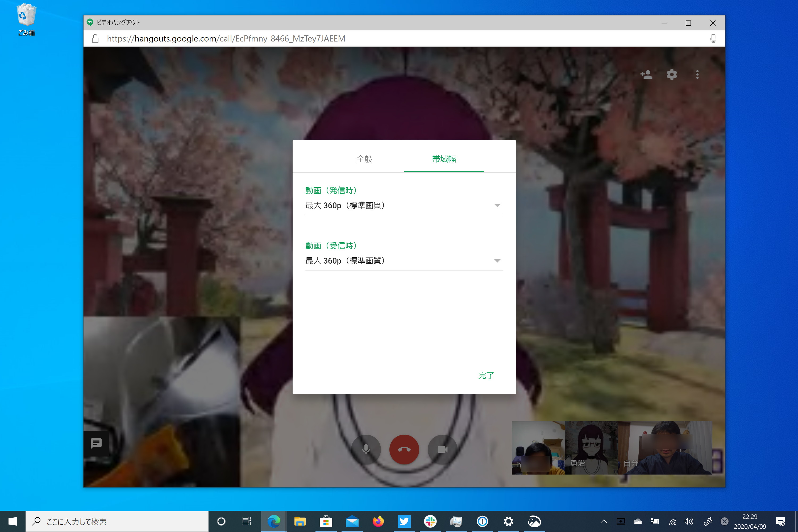The image size is (798, 532).
Task: Show hidden system tray icons chevron
Action: pos(604,521)
